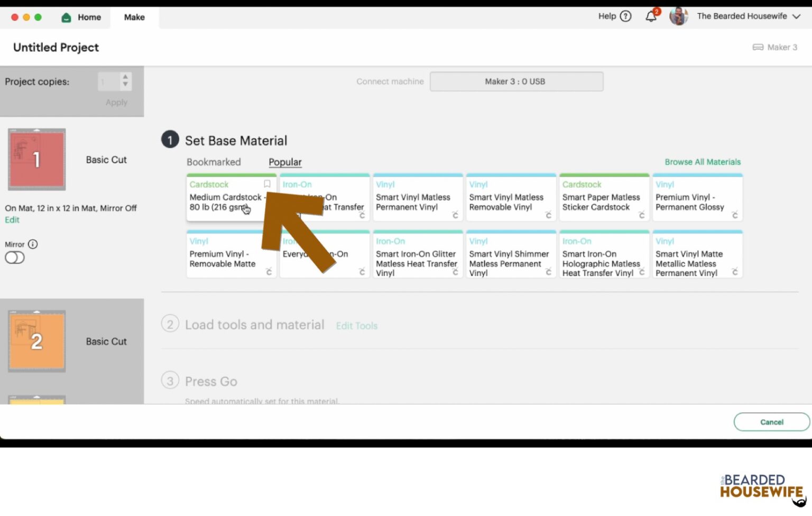This screenshot has width=812, height=516.
Task: Click the Cricut home icon
Action: [66, 17]
